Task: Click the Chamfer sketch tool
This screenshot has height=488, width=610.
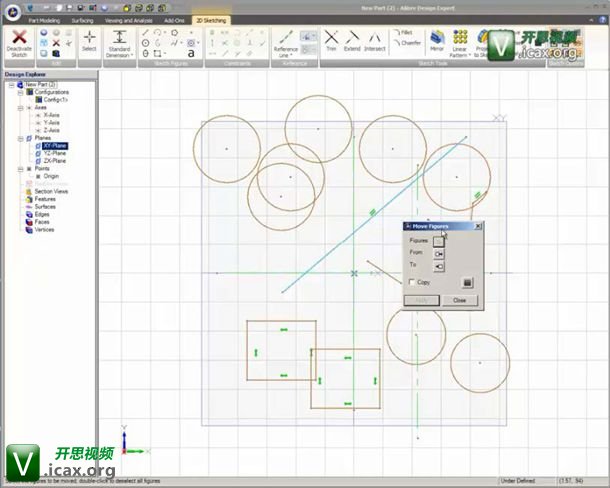Action: 407,43
